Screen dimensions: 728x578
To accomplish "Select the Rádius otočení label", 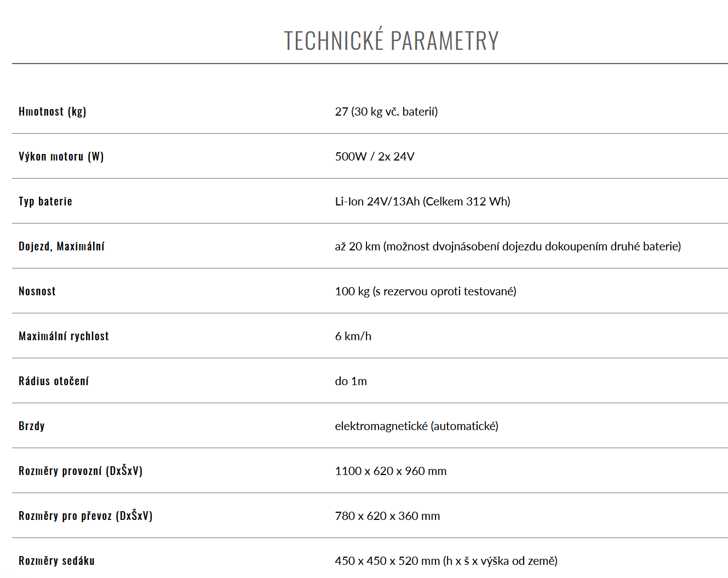I will tap(54, 381).
